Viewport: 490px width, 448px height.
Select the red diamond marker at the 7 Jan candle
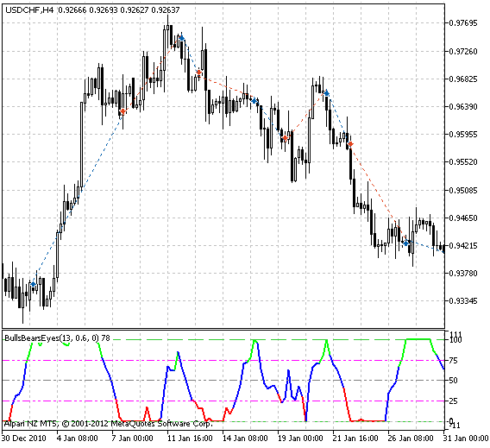[x=123, y=111]
